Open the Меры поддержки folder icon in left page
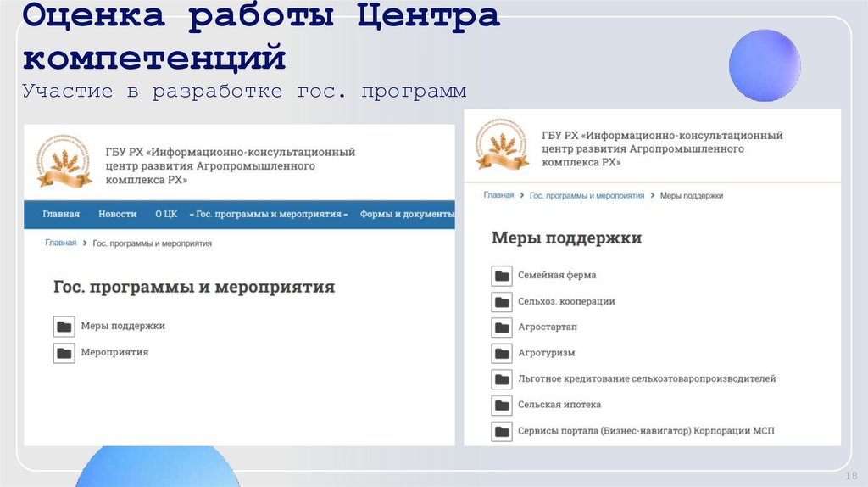Image resolution: width=868 pixels, height=487 pixels. point(64,327)
